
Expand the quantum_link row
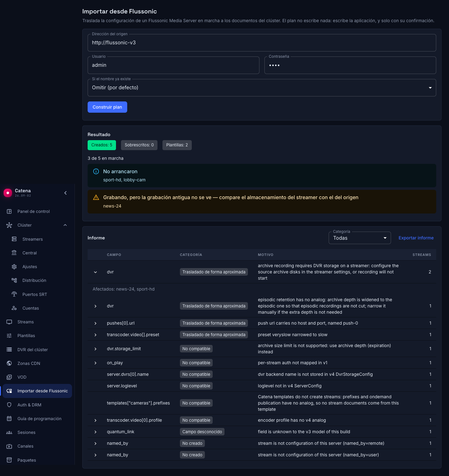[95, 432]
